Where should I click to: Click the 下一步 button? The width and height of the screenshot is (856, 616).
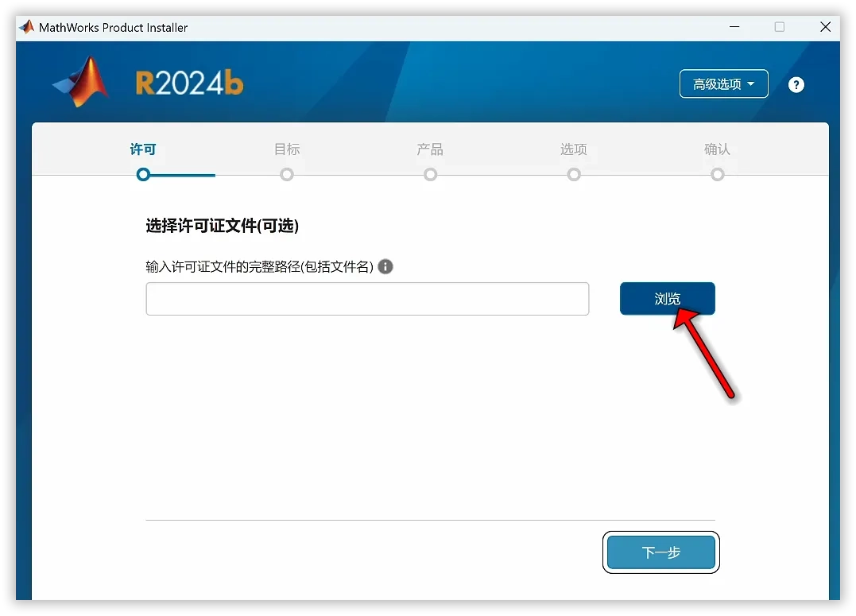pos(660,552)
